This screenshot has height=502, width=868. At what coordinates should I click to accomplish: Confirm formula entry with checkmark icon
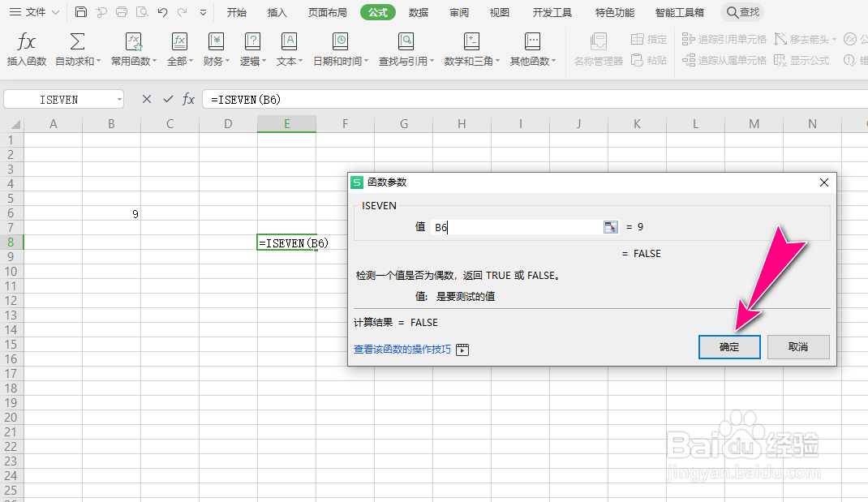coord(168,99)
